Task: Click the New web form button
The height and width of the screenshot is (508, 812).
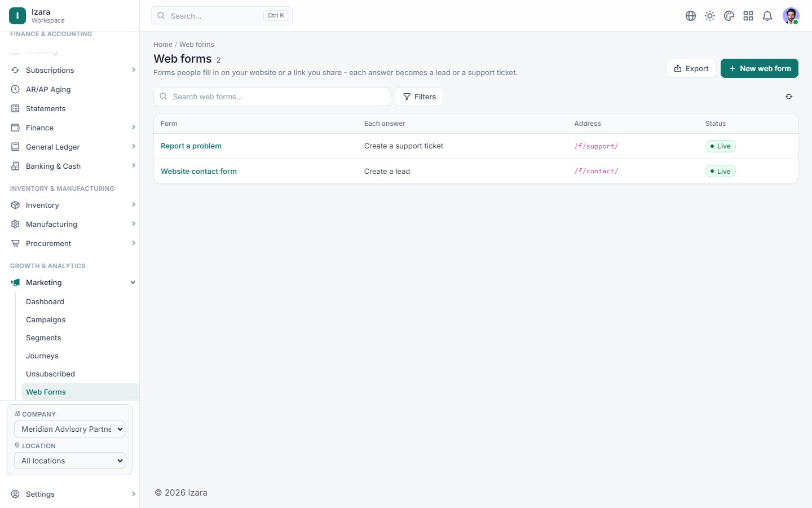Action: (x=760, y=68)
